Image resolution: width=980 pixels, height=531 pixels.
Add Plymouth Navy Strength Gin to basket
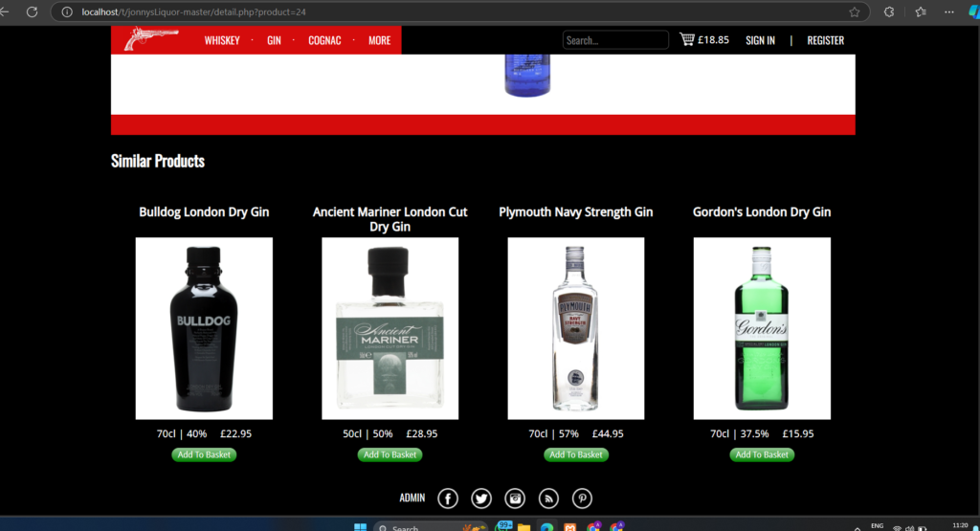pos(575,454)
